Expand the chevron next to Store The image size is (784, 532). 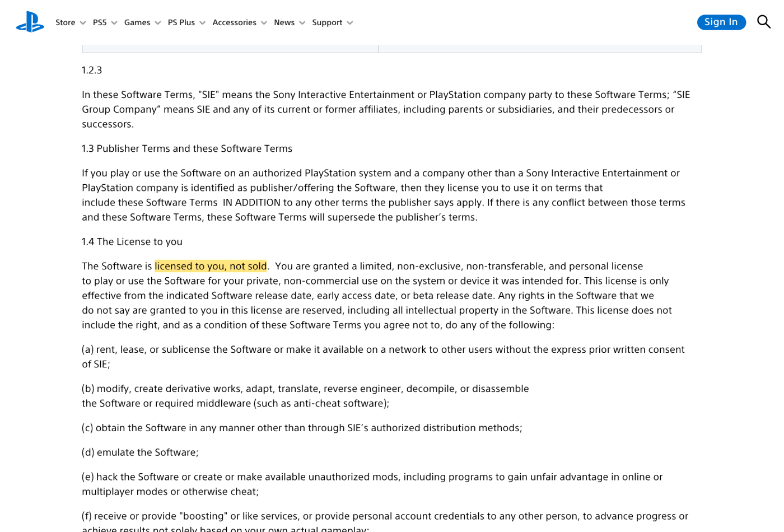(83, 23)
